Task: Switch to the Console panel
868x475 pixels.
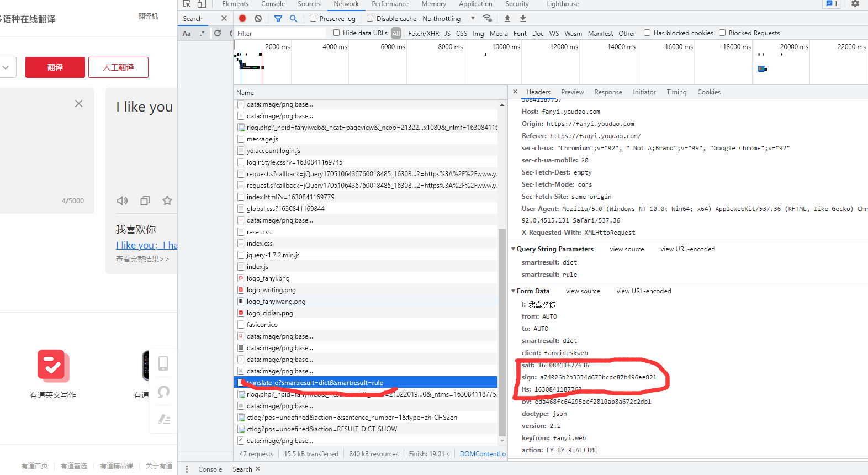Action: click(273, 4)
